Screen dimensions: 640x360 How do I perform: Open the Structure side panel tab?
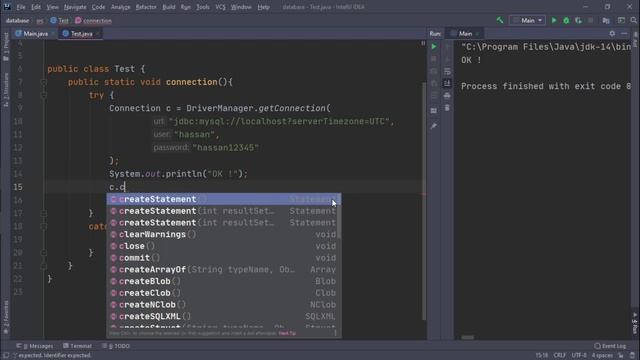[6, 89]
